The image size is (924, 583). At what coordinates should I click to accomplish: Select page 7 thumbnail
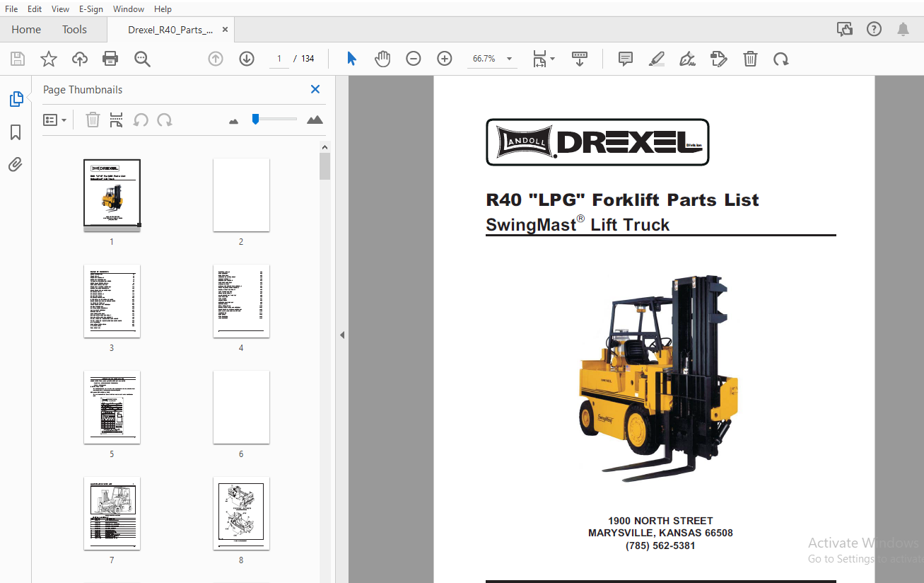[x=112, y=513]
